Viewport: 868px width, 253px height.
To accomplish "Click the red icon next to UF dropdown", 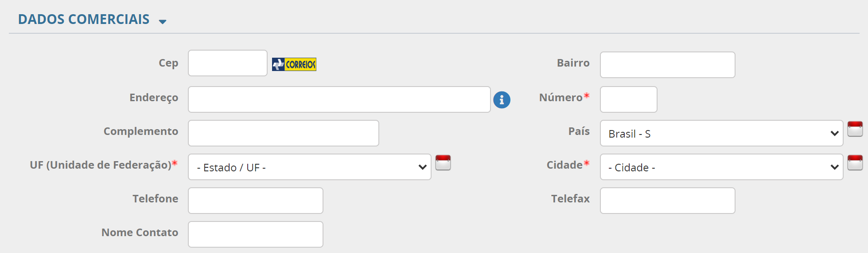I will coord(443,163).
